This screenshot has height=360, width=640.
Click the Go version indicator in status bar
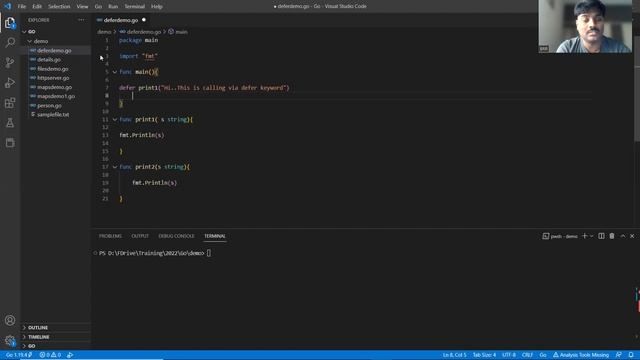tap(19, 355)
